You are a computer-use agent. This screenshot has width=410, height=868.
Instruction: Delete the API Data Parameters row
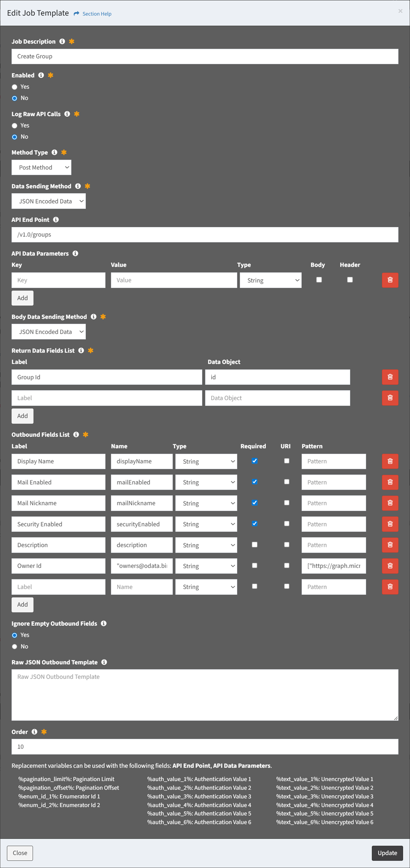(x=390, y=280)
